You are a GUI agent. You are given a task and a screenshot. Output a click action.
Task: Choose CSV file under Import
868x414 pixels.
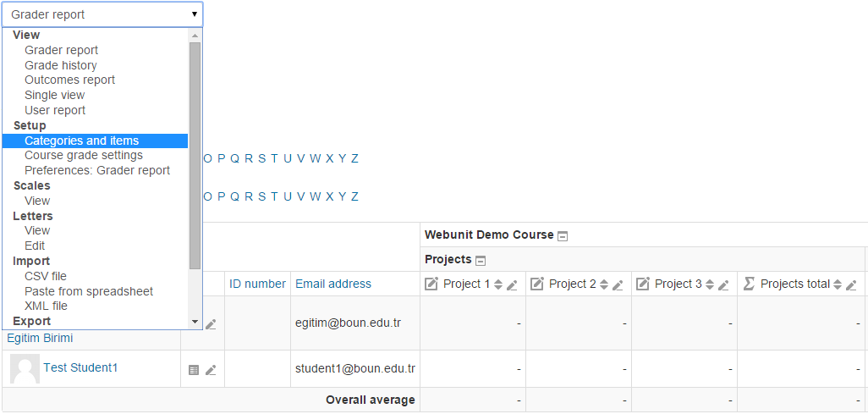(46, 276)
